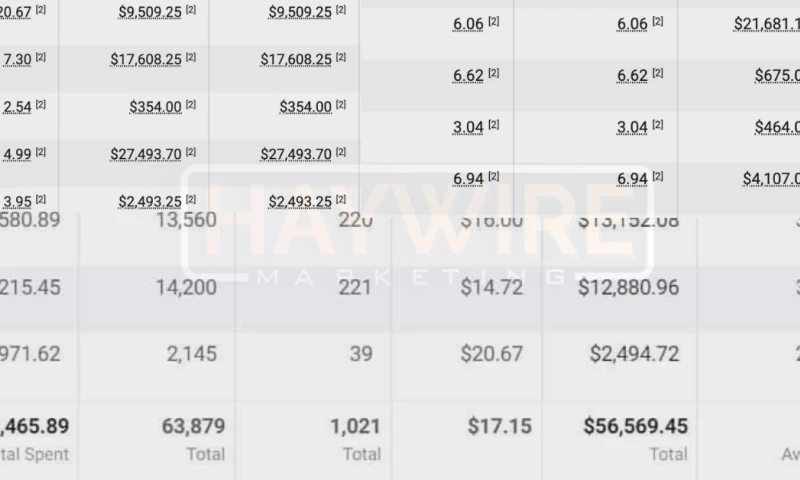This screenshot has height=480, width=800.
Task: Select the 1,021 total value
Action: tap(355, 427)
